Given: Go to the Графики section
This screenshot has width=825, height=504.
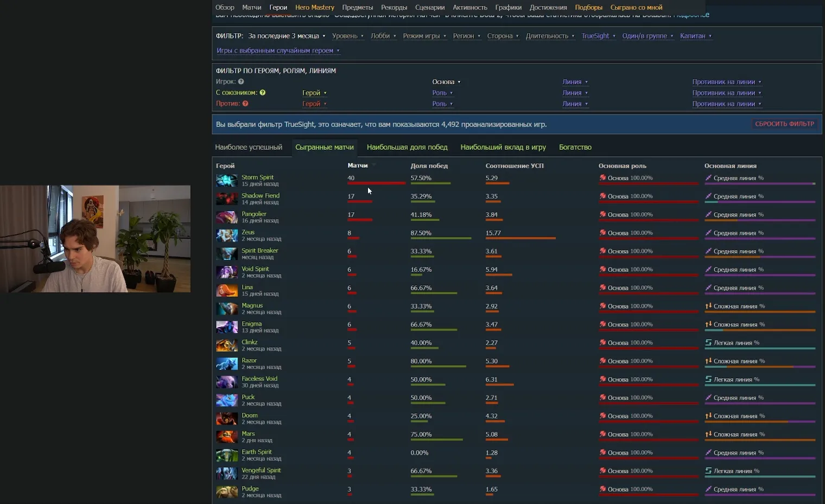Looking at the screenshot, I should coord(508,7).
